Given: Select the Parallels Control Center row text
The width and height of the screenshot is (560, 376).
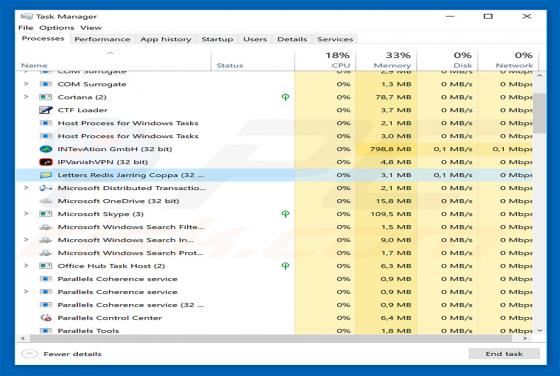Looking at the screenshot, I should tap(110, 318).
